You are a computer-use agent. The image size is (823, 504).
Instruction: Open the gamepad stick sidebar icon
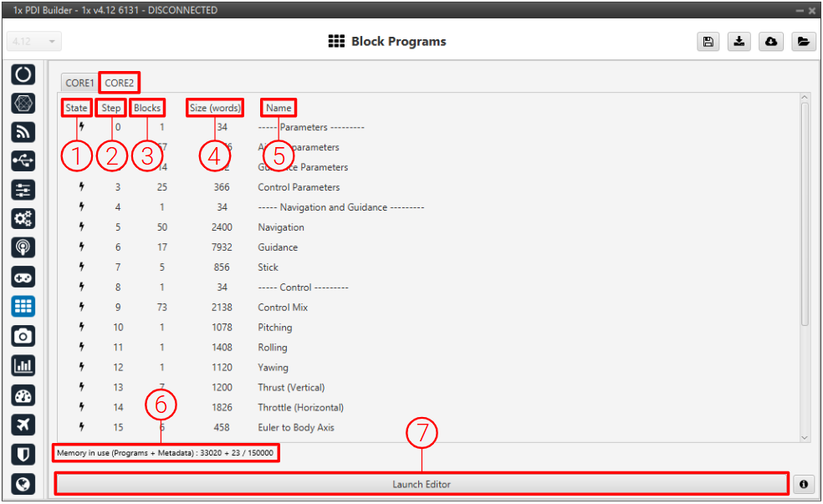pos(23,277)
